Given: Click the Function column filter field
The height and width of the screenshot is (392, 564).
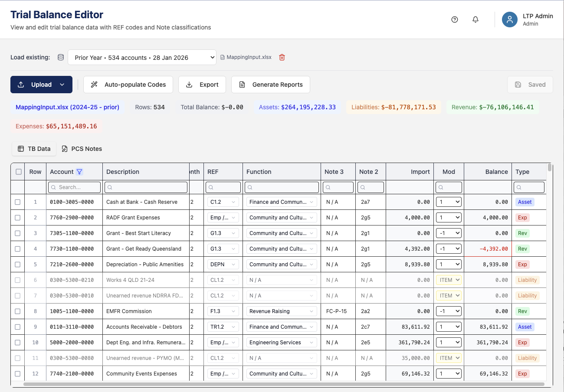Looking at the screenshot, I should (x=282, y=187).
